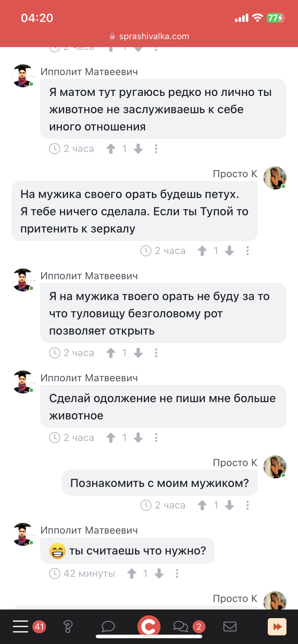Image resolution: width=298 pixels, height=644 pixels.
Task: Open the single speech bubble icon
Action: (108, 627)
